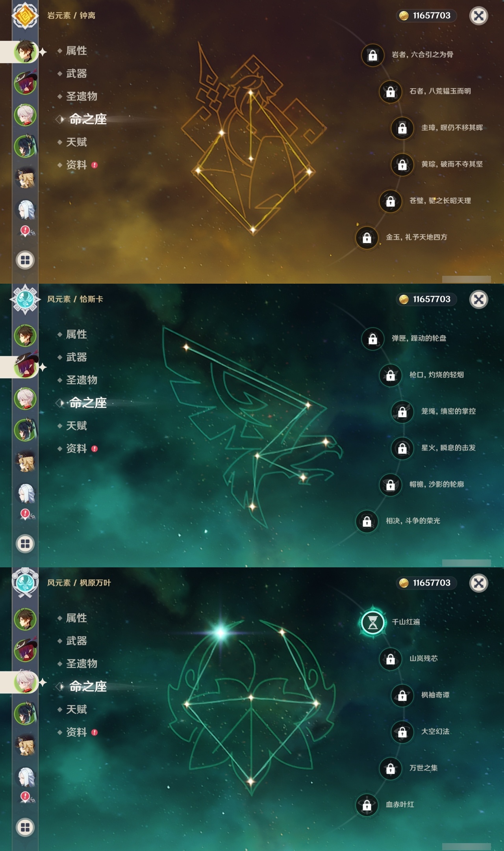Open 资料 with red alert in 钟离 screen
The height and width of the screenshot is (851, 504).
[78, 165]
